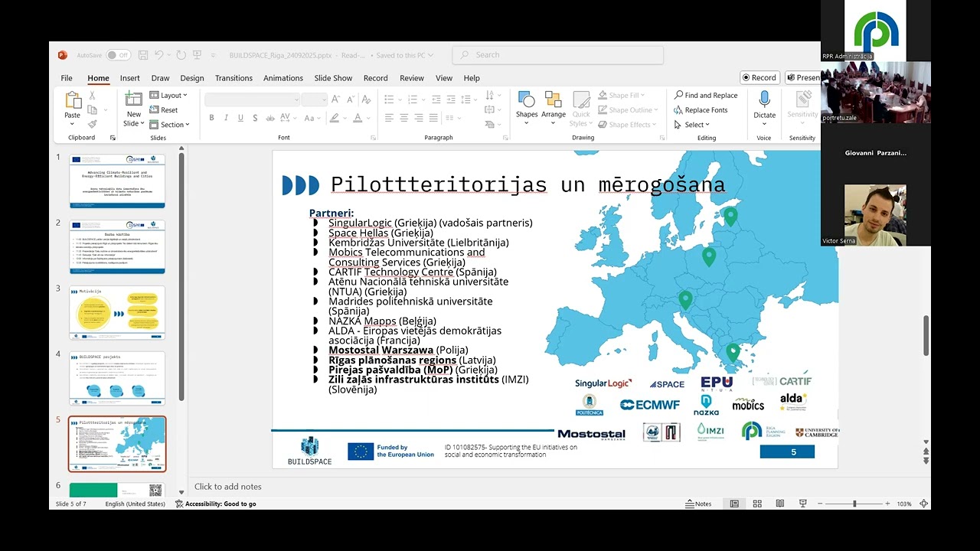Click the zoom slider in the status bar
The image size is (980, 551).
[854, 504]
